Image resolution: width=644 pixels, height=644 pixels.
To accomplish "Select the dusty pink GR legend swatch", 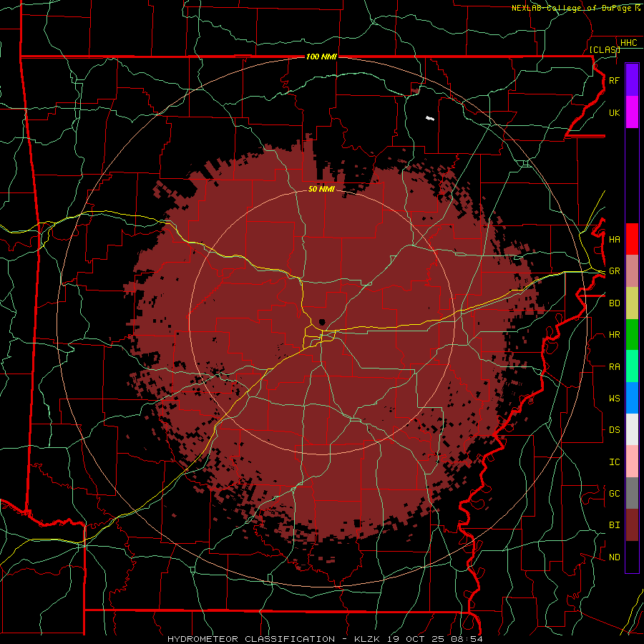I will [x=632, y=270].
